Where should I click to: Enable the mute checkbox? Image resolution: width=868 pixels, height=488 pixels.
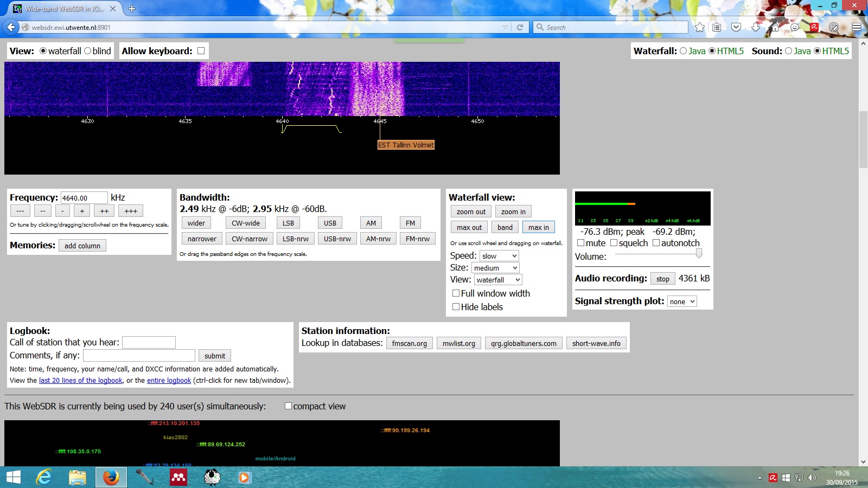tap(581, 243)
